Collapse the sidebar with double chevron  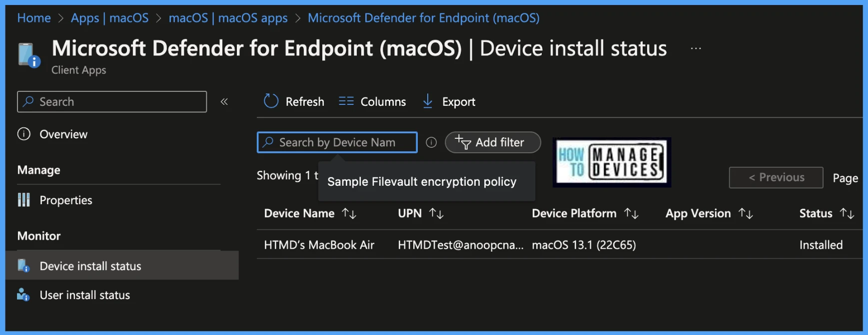click(x=224, y=102)
